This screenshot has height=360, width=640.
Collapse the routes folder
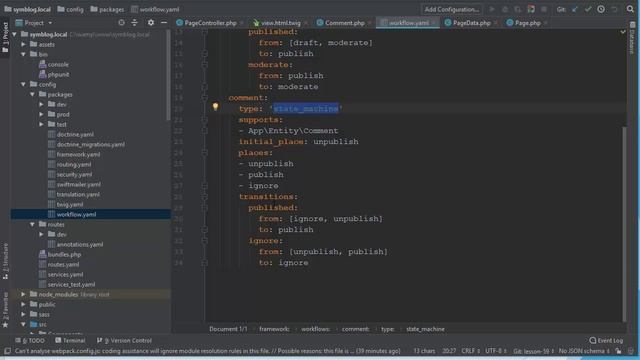point(32,224)
